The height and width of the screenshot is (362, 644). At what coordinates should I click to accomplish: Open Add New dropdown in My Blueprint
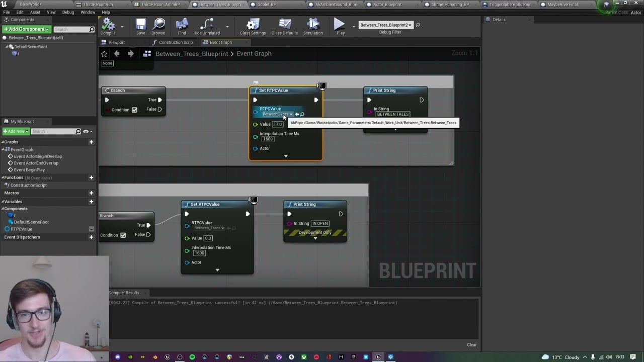click(x=15, y=131)
